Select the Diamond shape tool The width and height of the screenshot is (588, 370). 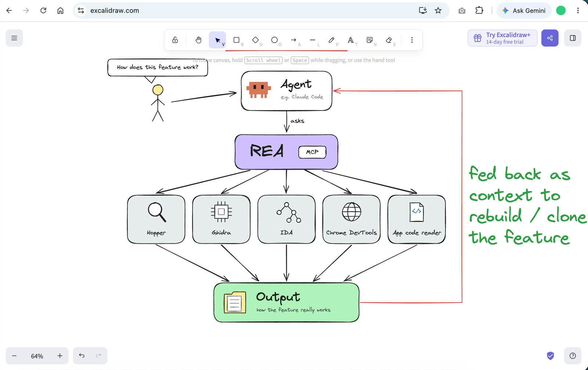pyautogui.click(x=255, y=40)
